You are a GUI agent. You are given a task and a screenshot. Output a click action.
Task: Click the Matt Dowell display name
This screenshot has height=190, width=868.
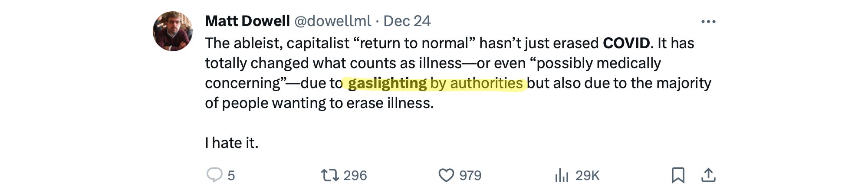click(x=247, y=21)
